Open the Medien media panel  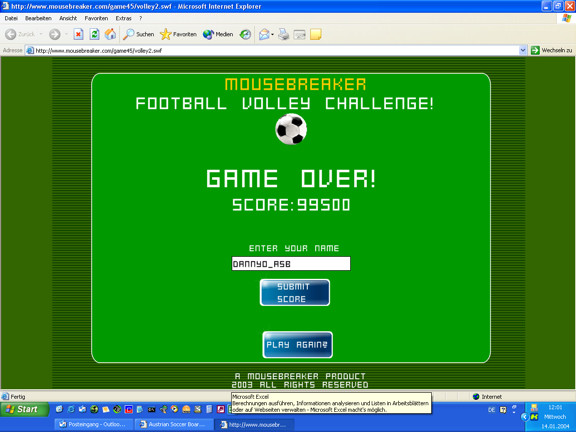(218, 35)
